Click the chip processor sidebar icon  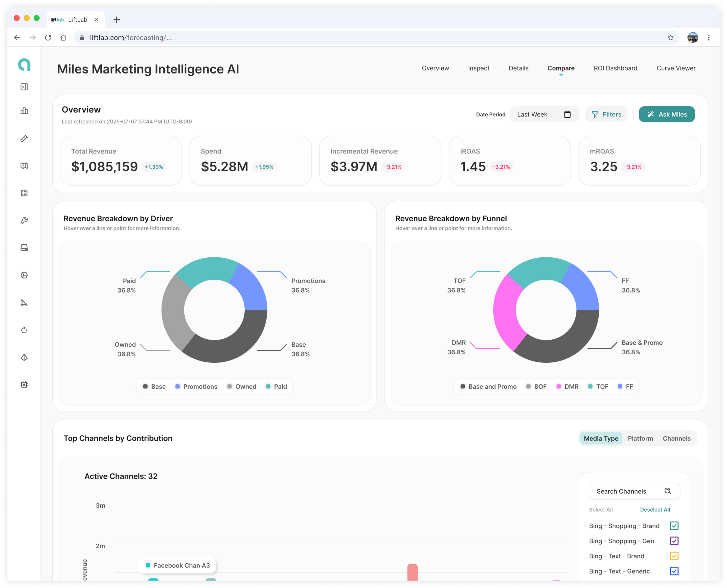point(24,385)
